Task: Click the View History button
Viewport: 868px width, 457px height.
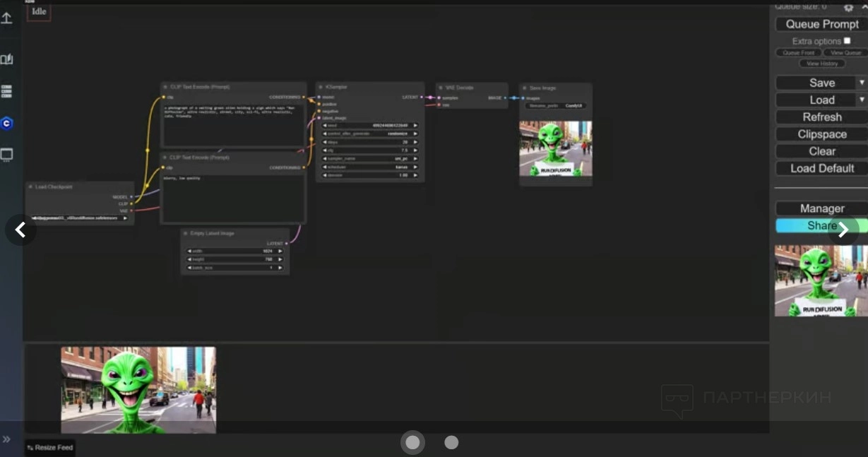Action: pyautogui.click(x=821, y=64)
